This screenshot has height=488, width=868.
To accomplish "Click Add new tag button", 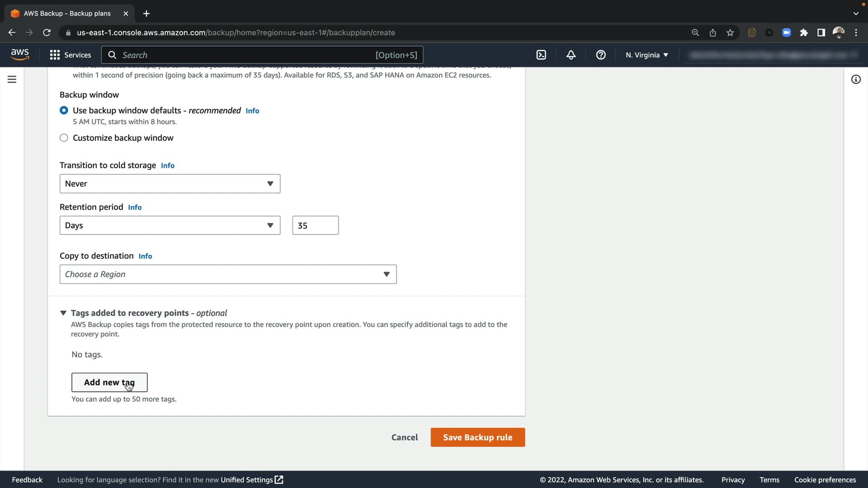I will pyautogui.click(x=109, y=383).
